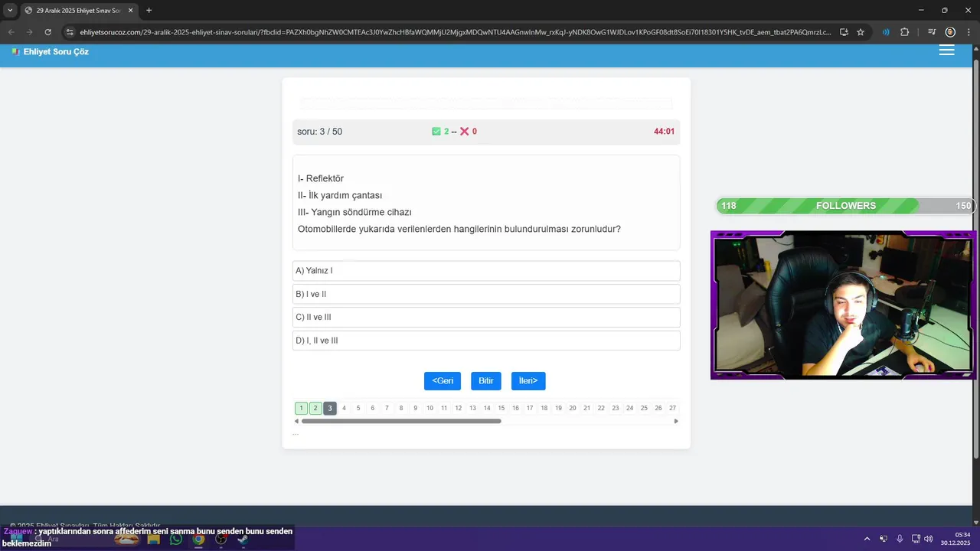Click the green correct-answers count 2
Image resolution: width=980 pixels, height=551 pixels.
click(x=446, y=132)
